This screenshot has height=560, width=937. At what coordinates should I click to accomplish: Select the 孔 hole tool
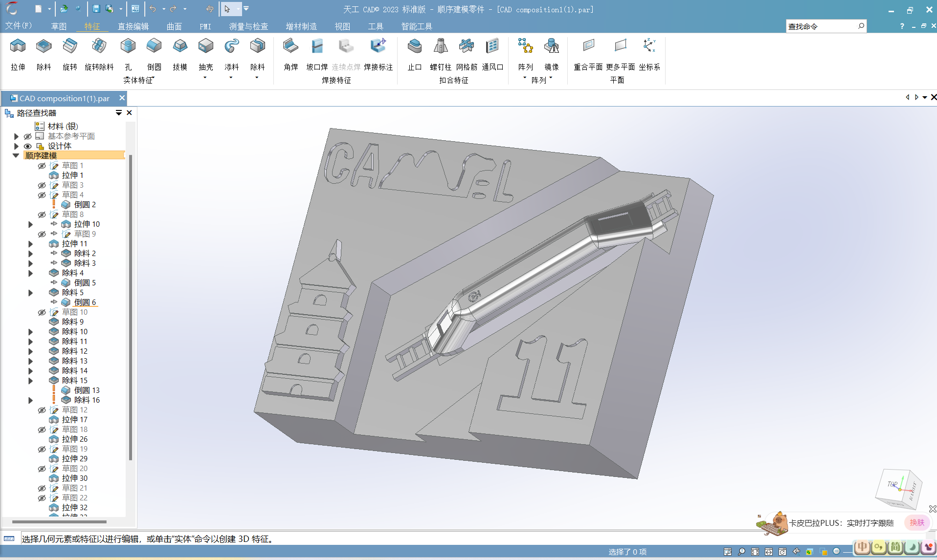(128, 54)
